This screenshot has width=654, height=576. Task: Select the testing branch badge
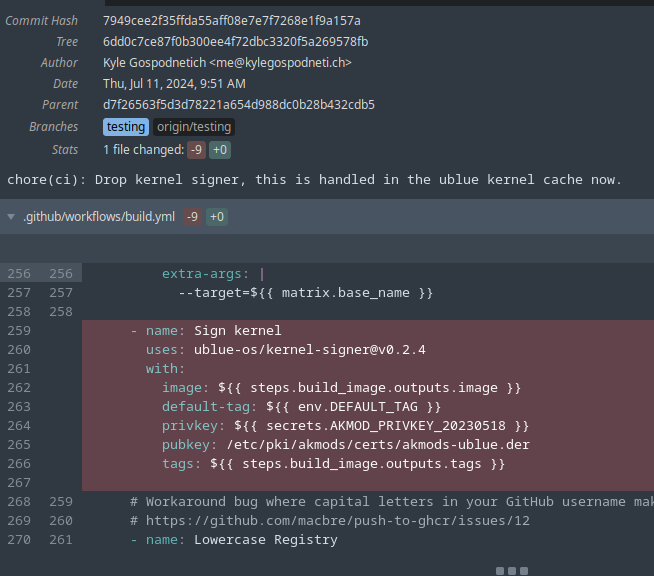click(x=126, y=127)
